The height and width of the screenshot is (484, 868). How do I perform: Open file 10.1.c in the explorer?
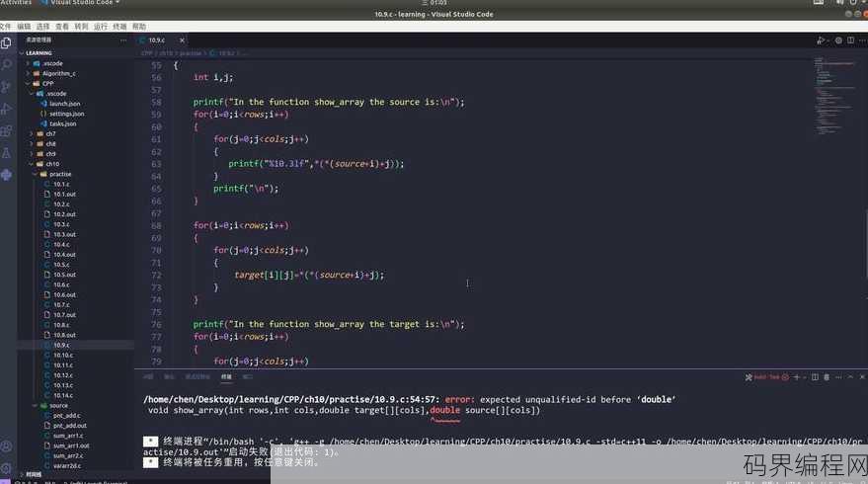(x=61, y=184)
